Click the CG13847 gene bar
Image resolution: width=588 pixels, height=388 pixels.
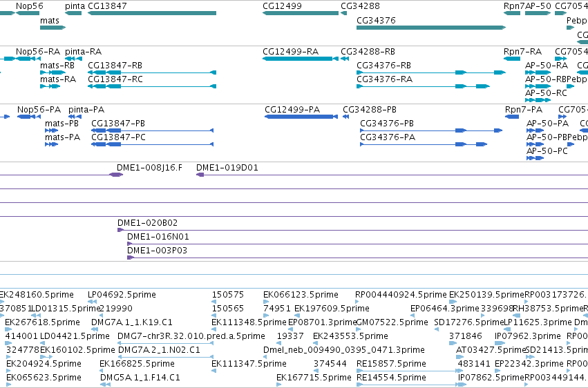coord(152,13)
